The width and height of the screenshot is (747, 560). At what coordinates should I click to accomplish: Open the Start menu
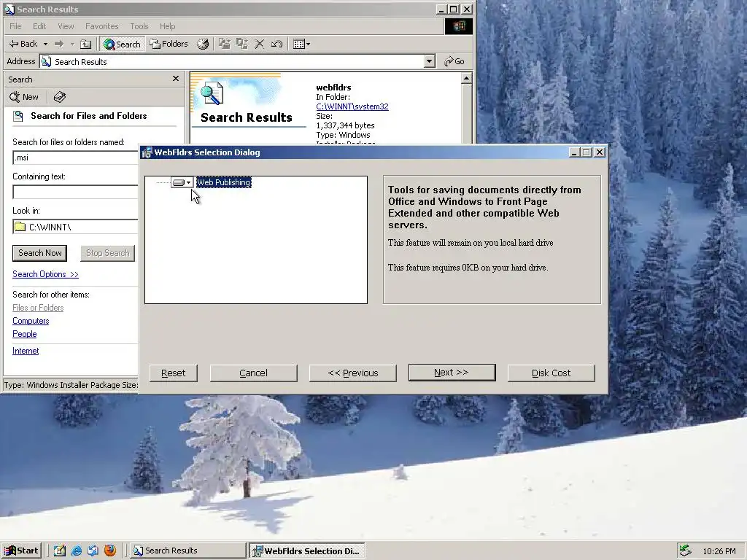pos(21,551)
